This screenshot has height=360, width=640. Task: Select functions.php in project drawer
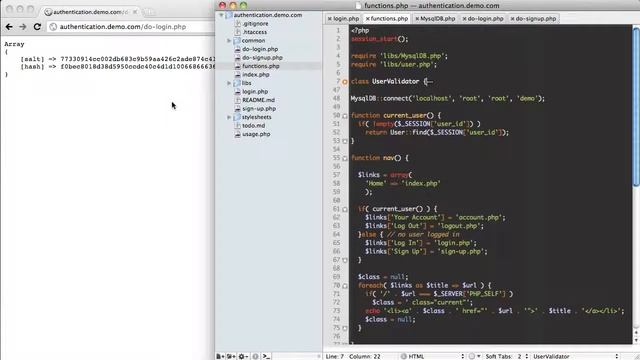[x=261, y=66]
